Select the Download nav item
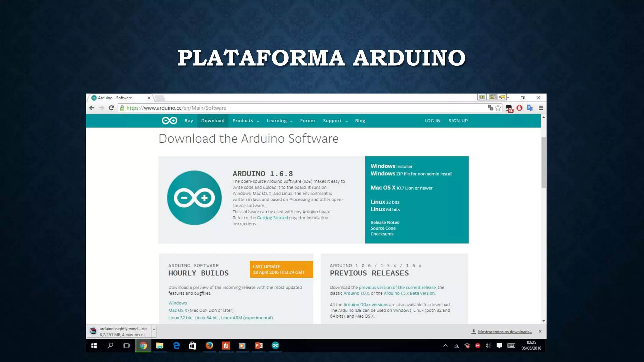Viewport: 644px width, 362px height. point(213,121)
